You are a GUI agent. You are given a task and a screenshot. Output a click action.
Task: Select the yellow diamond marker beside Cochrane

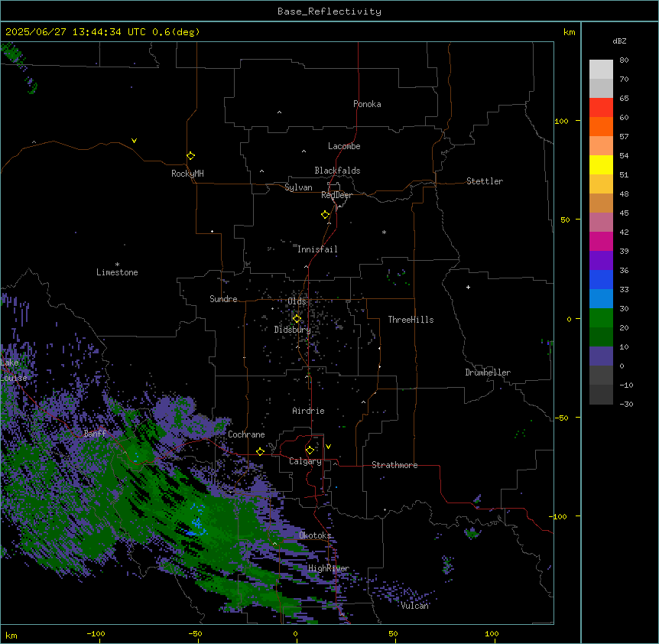(x=260, y=452)
